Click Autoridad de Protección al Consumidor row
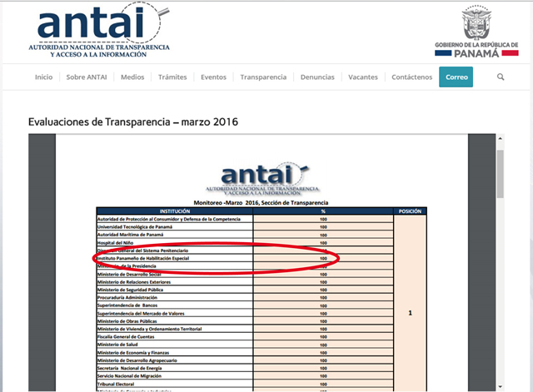Screen dimensions: 533x392 (x=245, y=219)
